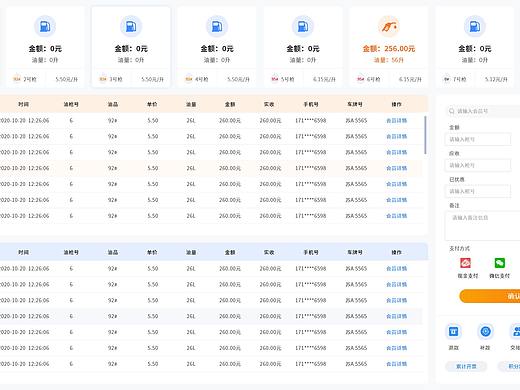Focus the member number search field
Screen dimensions: 520x390
point(483,111)
